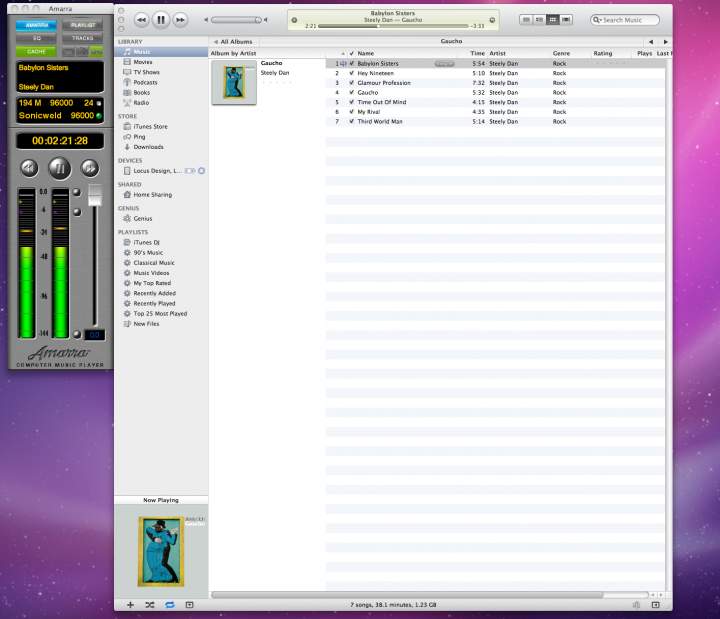
Task: Uncheck Time Out Of Mind checkbox
Action: pyautogui.click(x=352, y=102)
